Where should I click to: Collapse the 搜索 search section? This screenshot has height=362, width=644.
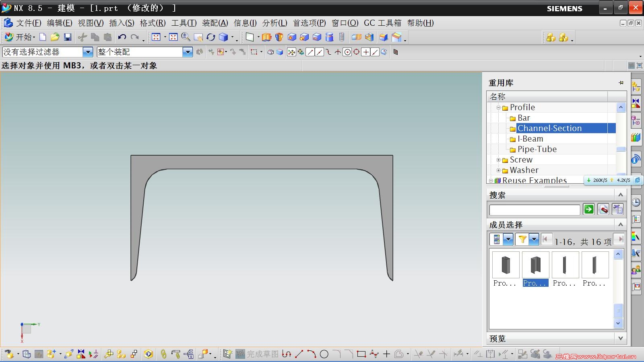[620, 195]
